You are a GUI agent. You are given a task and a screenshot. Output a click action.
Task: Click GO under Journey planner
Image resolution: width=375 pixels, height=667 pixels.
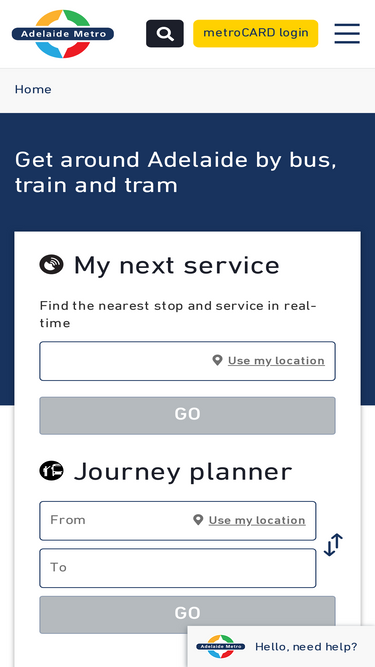click(x=188, y=614)
